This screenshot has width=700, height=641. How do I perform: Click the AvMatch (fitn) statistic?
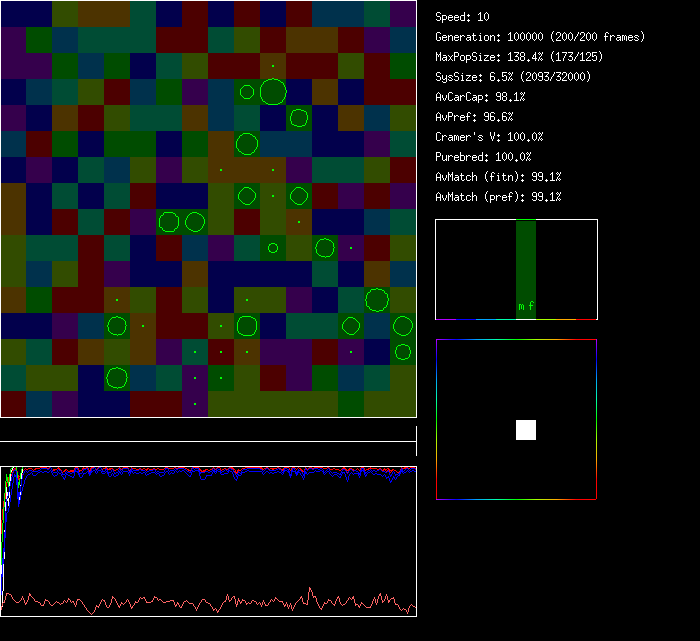pos(498,177)
